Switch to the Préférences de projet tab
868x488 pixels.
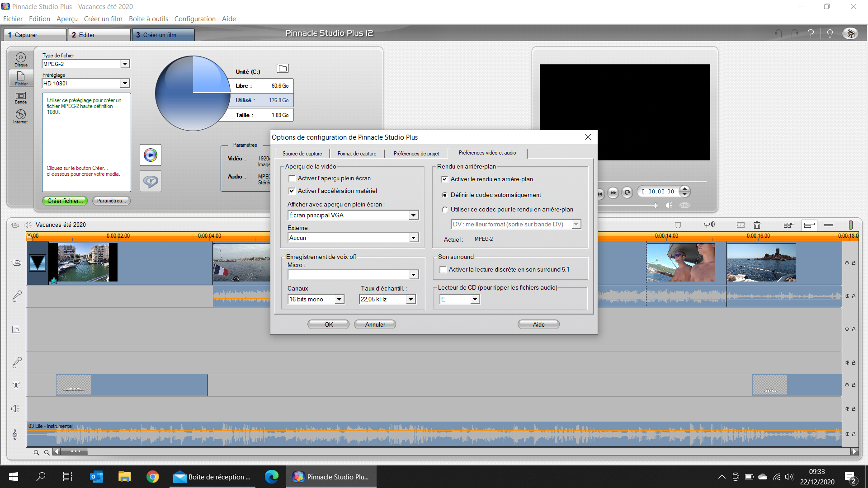(416, 154)
